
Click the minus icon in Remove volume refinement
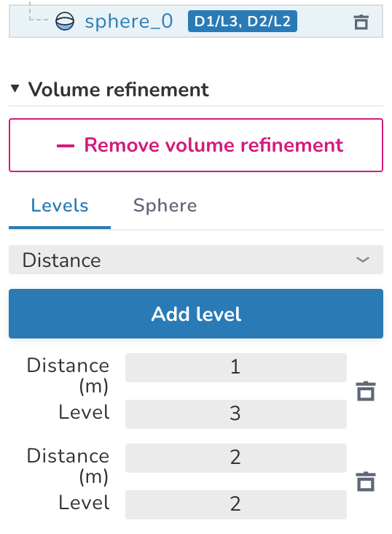click(66, 146)
